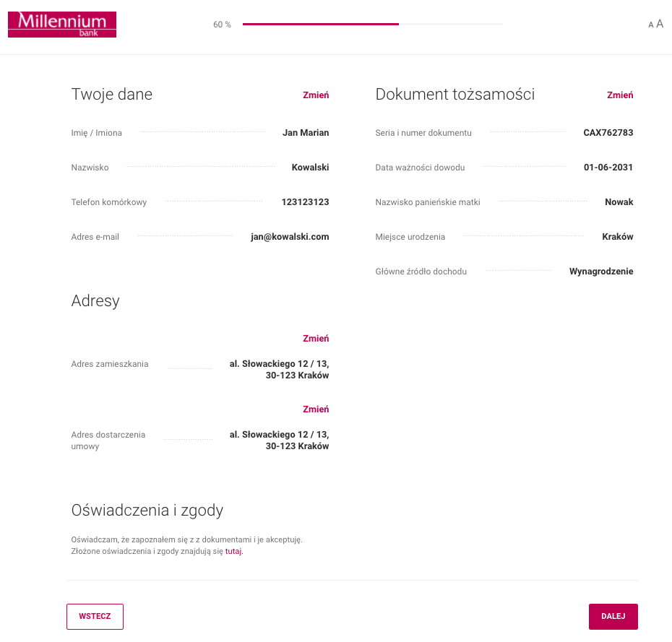Click the expiry date 01-06-2031
This screenshot has width=672, height=642.
click(x=608, y=168)
